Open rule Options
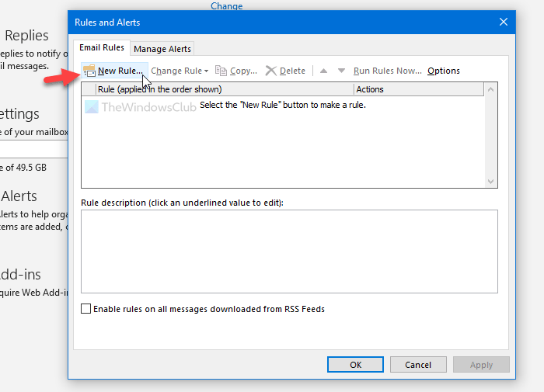Viewport: 544px width, 392px height. pos(444,71)
